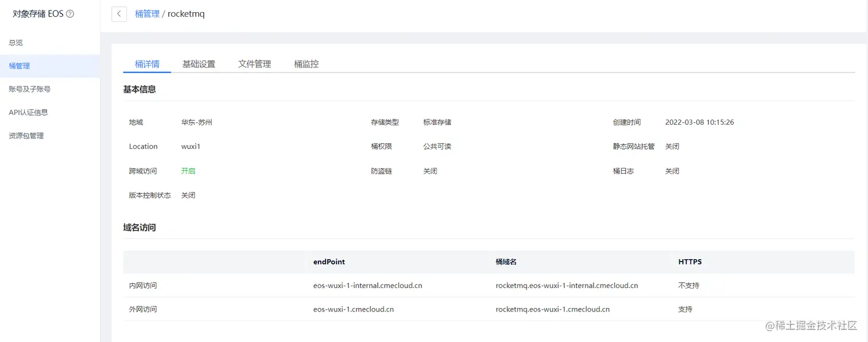Click the 对象存储 EOS title

point(38,14)
